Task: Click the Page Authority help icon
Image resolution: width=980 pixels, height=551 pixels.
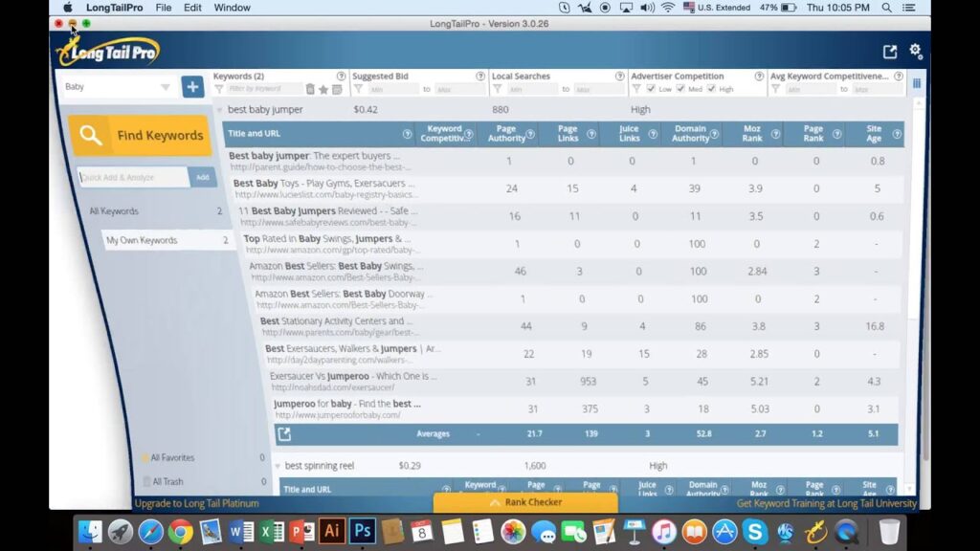Action: pos(530,134)
